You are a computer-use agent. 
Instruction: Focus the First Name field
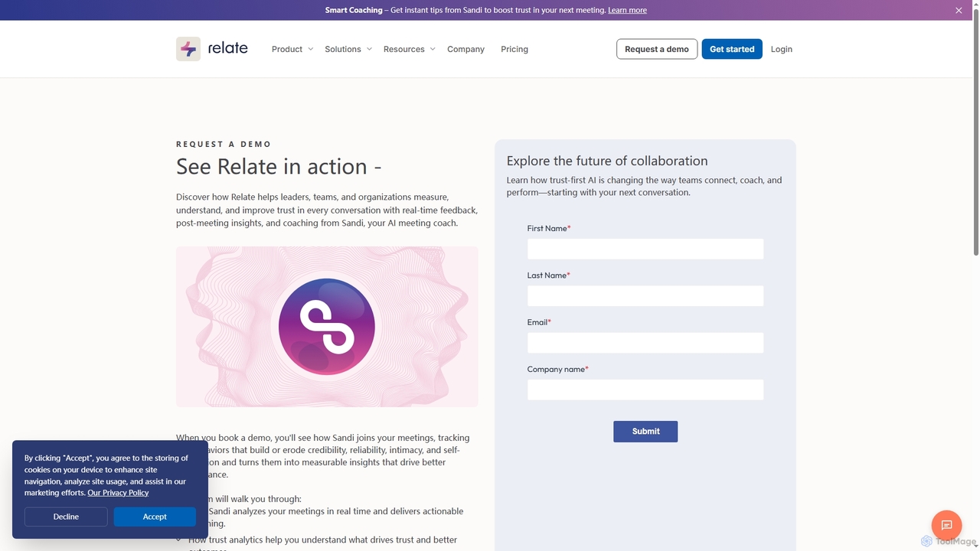[x=645, y=249]
